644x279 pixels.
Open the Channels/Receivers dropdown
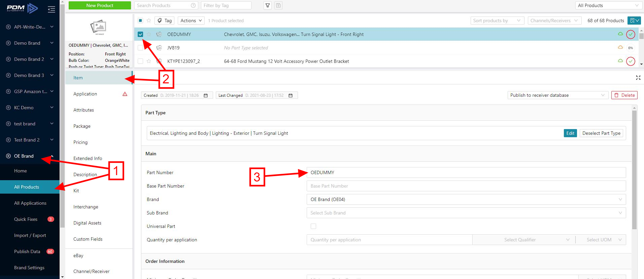click(554, 21)
